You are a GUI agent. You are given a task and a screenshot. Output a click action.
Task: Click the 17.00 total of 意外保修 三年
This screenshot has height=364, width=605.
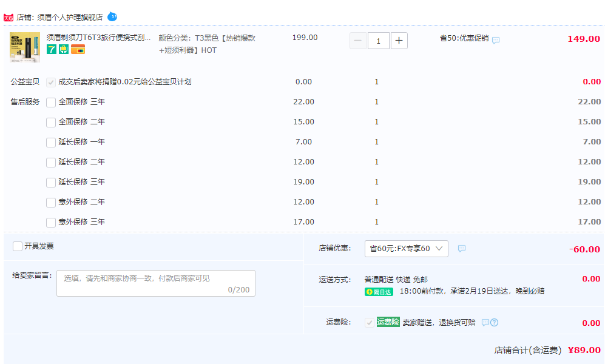tap(589, 222)
